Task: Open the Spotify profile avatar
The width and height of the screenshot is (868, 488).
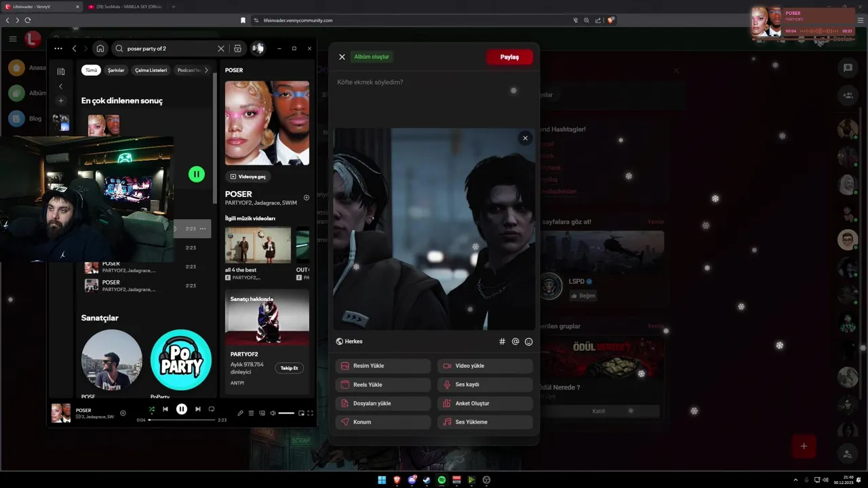Action: click(258, 49)
